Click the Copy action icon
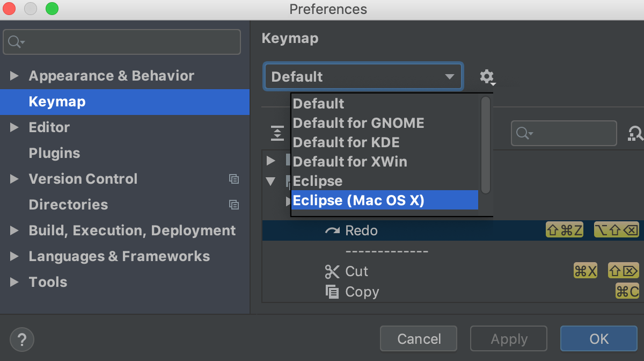The height and width of the screenshot is (361, 644). [x=332, y=292]
